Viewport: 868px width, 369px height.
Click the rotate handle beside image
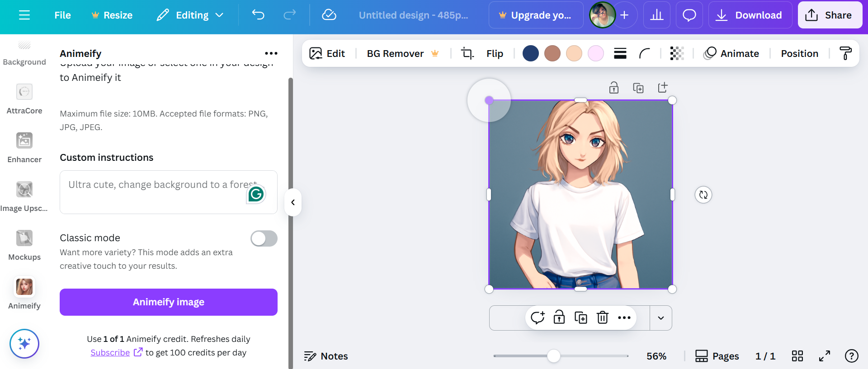[x=703, y=195]
